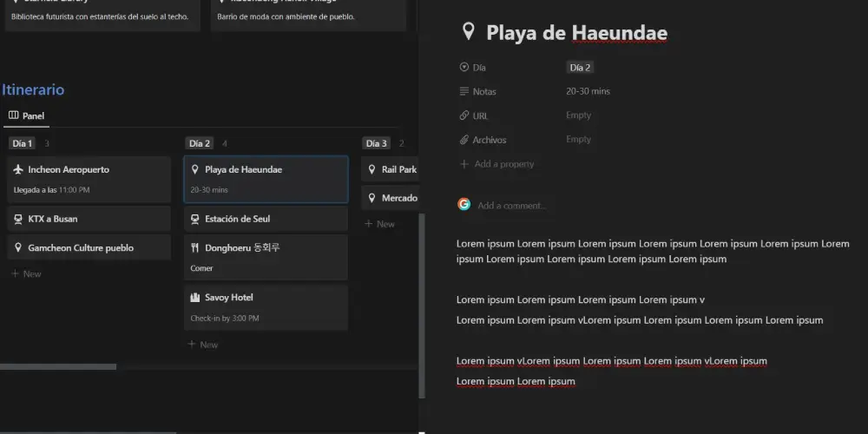Click the airplane icon on Incheon Aeropuerto card

(x=19, y=169)
